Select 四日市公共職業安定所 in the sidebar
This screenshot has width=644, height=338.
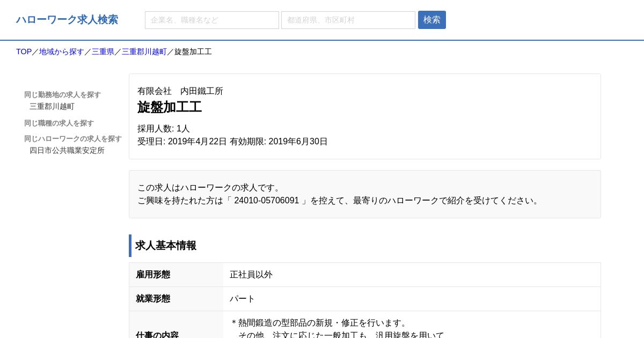pyautogui.click(x=67, y=150)
